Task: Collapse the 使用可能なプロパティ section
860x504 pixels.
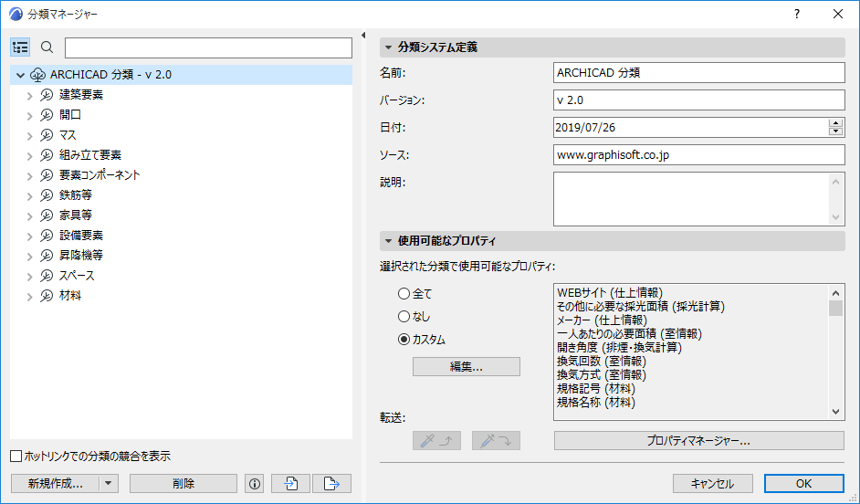Action: coord(388,241)
